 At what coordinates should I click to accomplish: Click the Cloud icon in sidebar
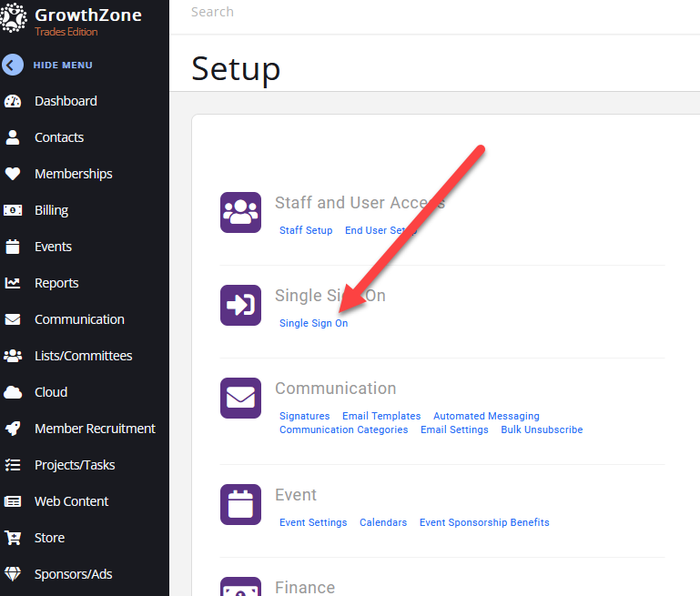click(x=13, y=392)
